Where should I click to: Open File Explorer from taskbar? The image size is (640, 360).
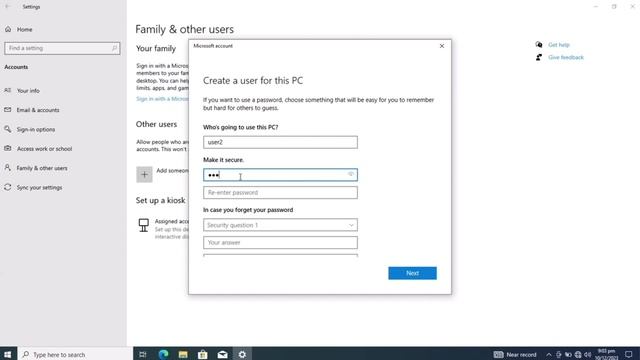(183, 354)
